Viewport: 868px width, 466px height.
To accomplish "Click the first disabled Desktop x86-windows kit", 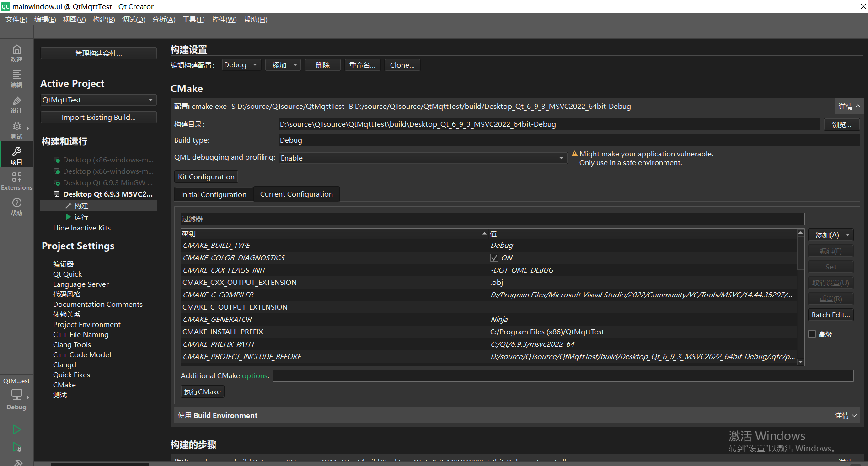I will pyautogui.click(x=104, y=160).
